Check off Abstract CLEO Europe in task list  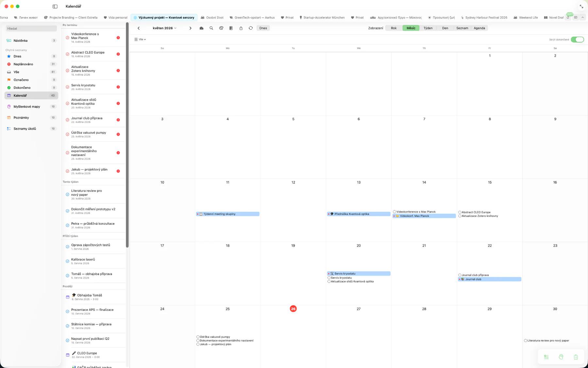coord(67,54)
